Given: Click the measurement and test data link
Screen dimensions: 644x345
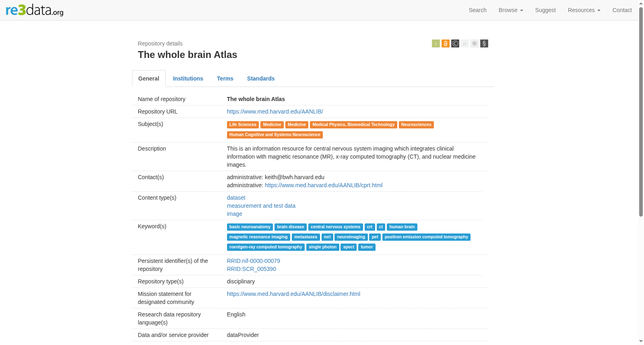Looking at the screenshot, I should [x=261, y=206].
